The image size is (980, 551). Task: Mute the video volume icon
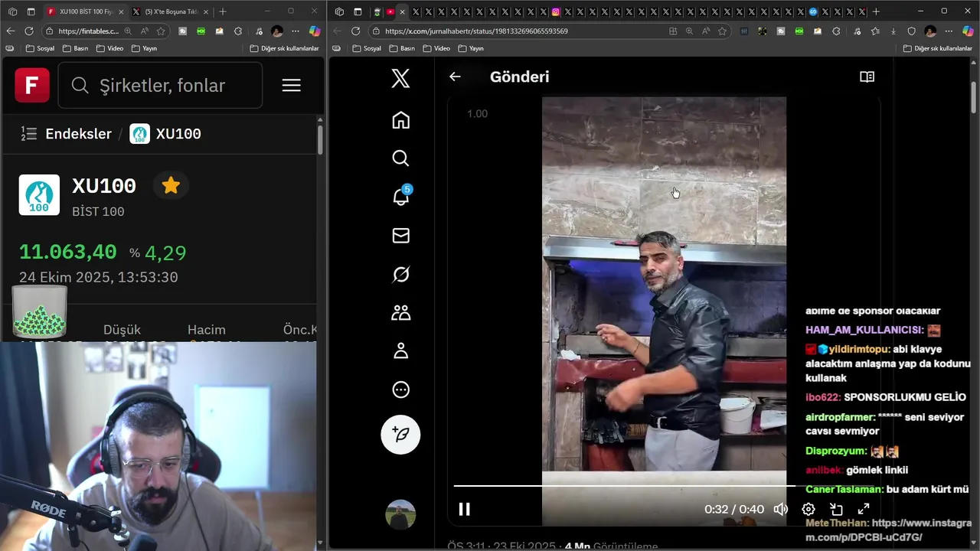click(x=780, y=509)
